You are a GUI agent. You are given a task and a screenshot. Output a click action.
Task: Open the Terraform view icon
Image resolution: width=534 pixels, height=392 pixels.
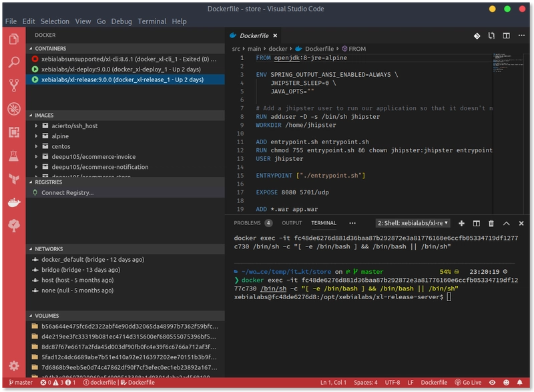(x=13, y=178)
